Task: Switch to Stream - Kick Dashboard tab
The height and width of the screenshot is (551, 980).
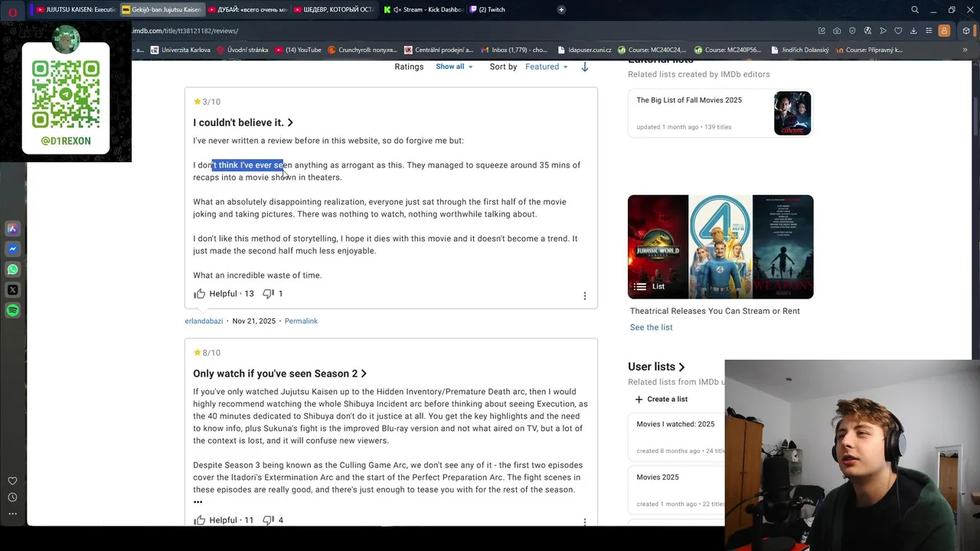Action: coord(423,10)
